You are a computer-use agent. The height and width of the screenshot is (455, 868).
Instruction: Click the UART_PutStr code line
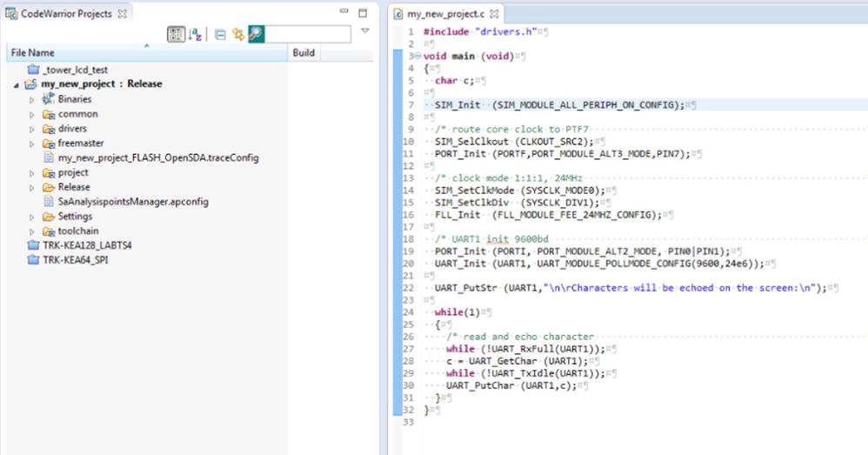tap(631, 287)
